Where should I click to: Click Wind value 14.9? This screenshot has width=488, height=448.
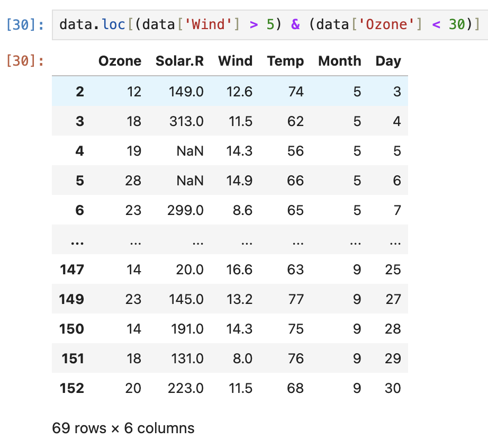[x=239, y=181]
